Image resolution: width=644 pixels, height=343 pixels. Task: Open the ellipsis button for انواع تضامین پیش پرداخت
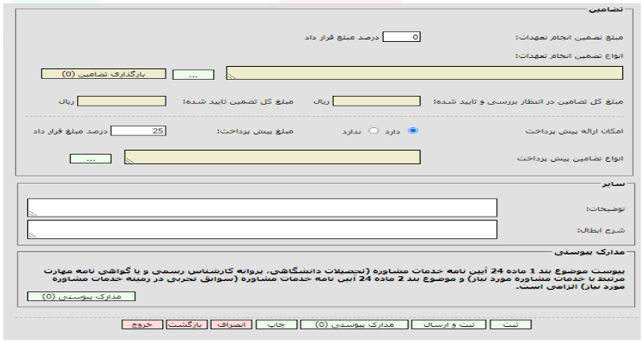(91, 159)
